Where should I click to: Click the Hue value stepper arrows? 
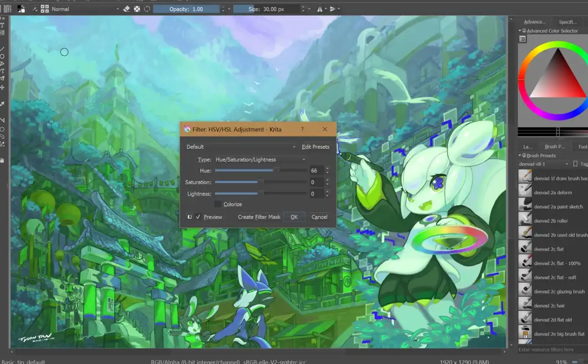(327, 171)
